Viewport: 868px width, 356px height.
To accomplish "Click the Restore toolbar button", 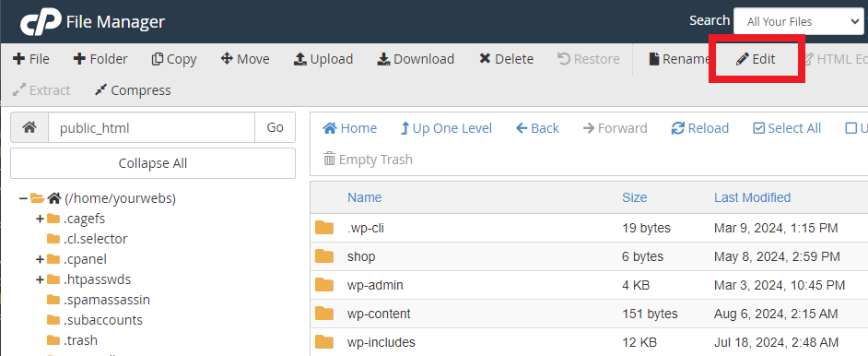I will click(589, 59).
